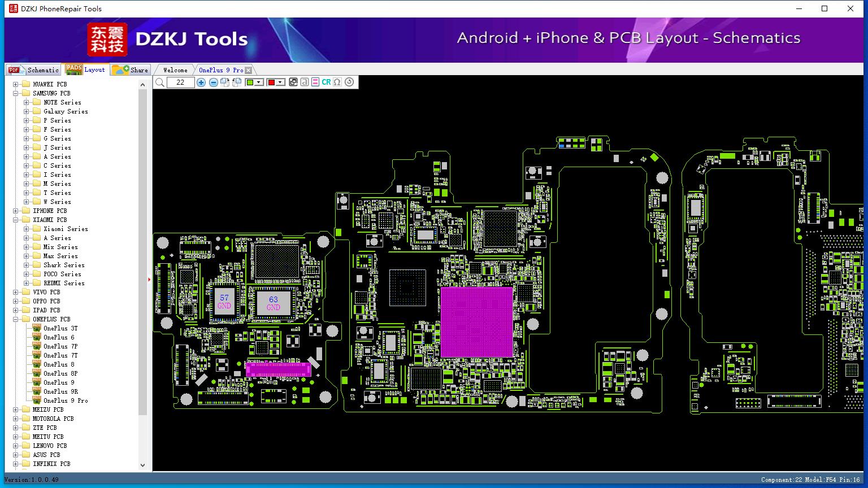The width and height of the screenshot is (868, 488).
Task: Open OnePlus 9R in the tree
Action: click(60, 391)
